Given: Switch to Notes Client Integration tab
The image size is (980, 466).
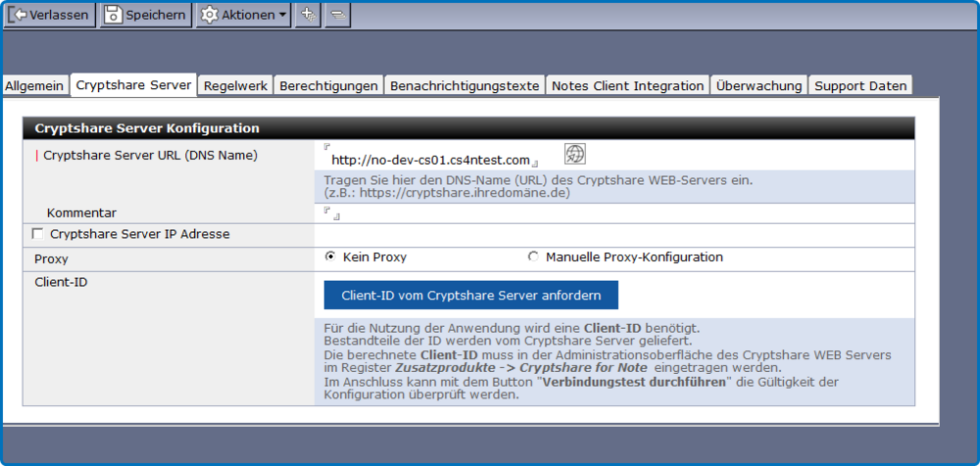Looking at the screenshot, I should pyautogui.click(x=627, y=86).
